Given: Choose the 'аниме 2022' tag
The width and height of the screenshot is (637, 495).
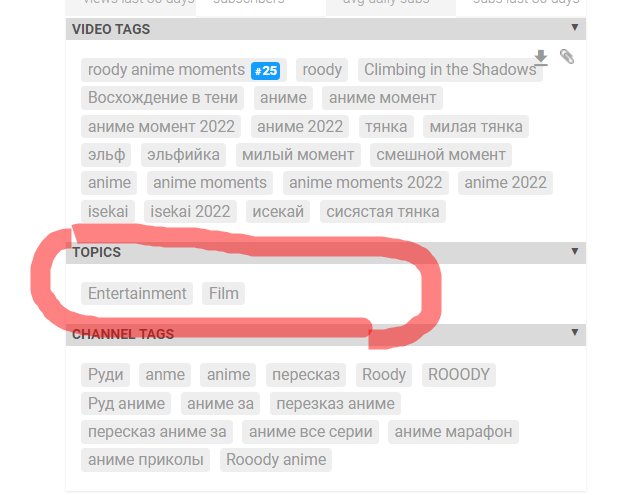Looking at the screenshot, I should point(300,126).
